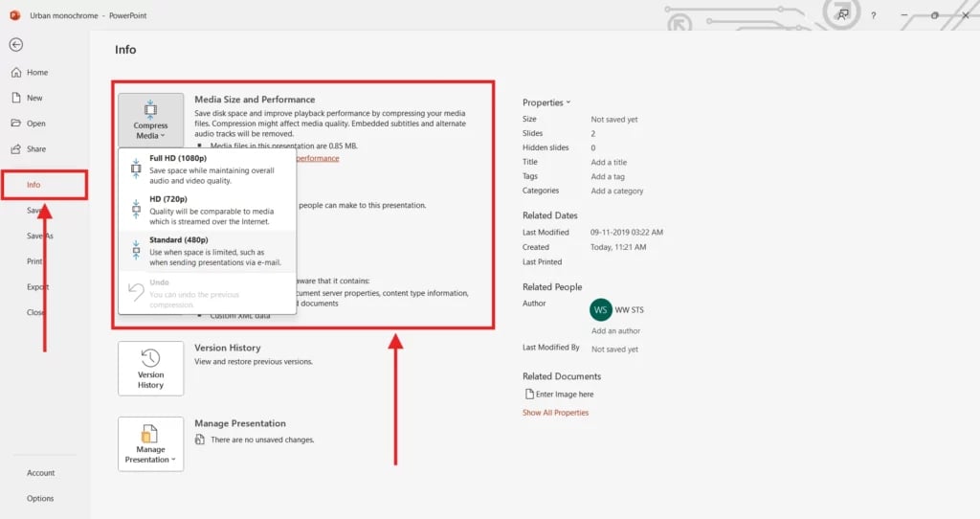Select the Info tab
Screen dimensions: 980x519
34,185
